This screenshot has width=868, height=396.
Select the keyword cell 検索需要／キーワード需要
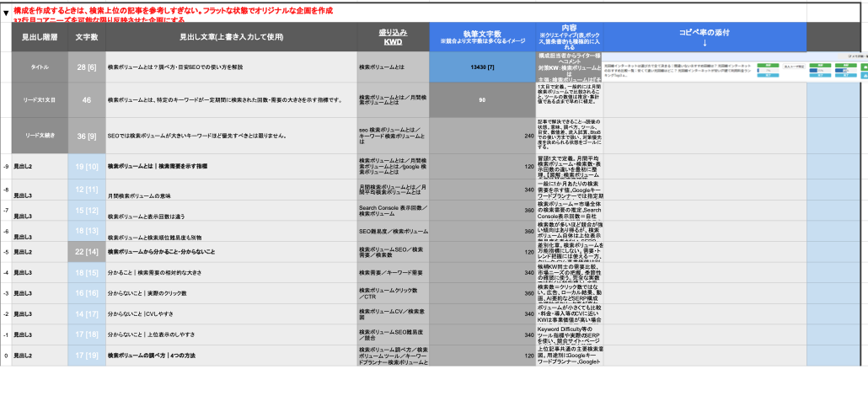(x=393, y=272)
